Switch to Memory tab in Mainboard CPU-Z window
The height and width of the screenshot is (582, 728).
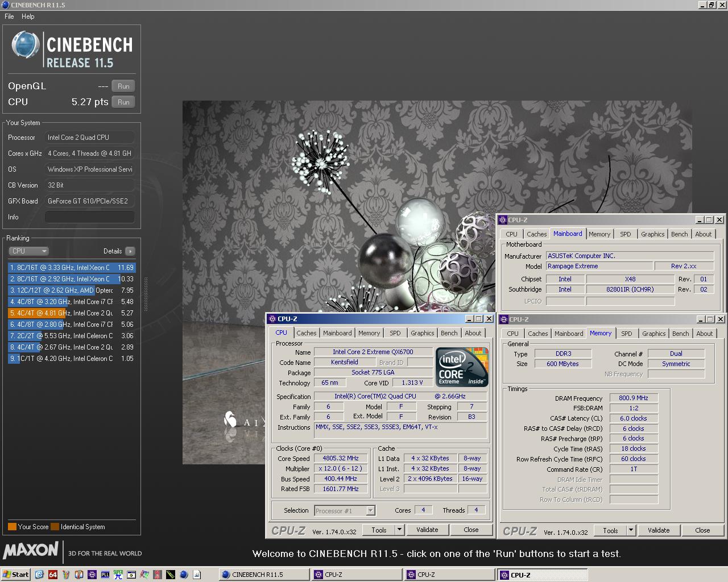click(x=599, y=234)
